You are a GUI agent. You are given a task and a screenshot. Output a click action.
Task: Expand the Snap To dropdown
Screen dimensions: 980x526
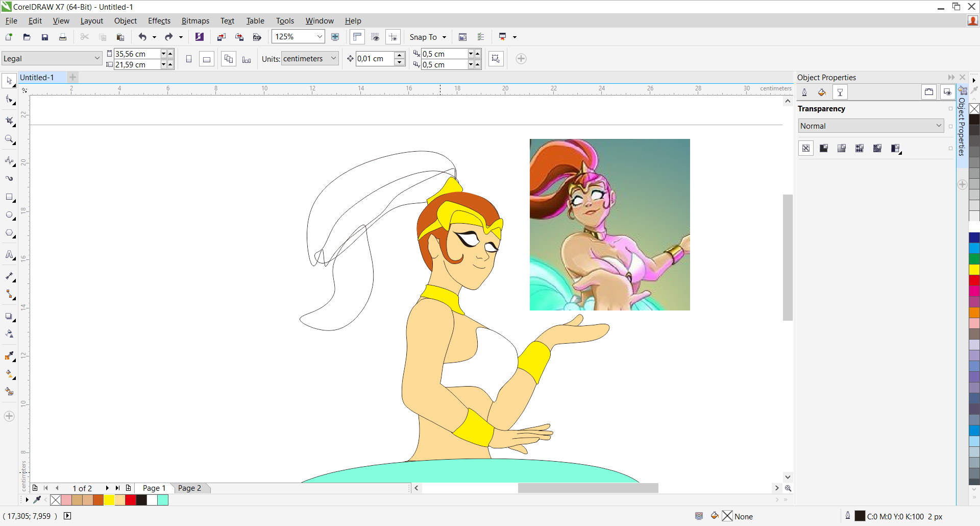point(444,37)
